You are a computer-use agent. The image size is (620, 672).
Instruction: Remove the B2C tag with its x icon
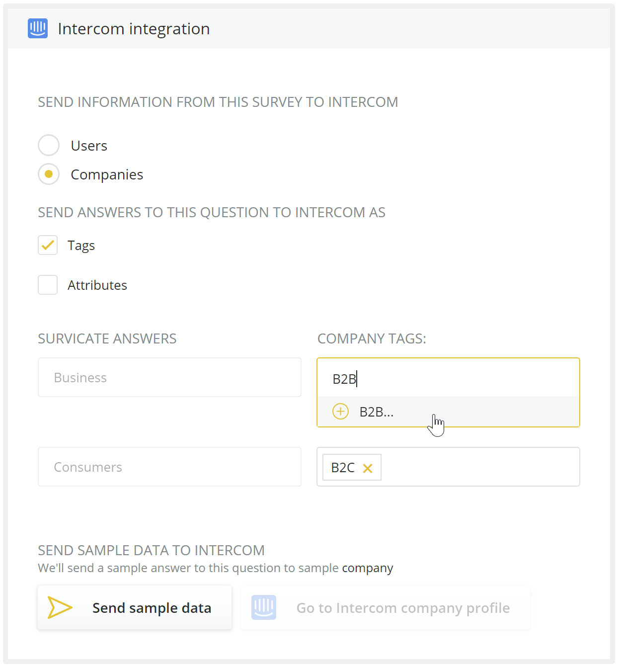click(x=368, y=468)
